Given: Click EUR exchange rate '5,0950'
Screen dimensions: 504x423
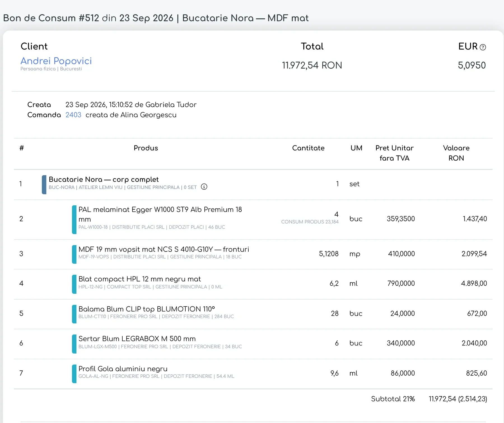Looking at the screenshot, I should [x=472, y=65].
